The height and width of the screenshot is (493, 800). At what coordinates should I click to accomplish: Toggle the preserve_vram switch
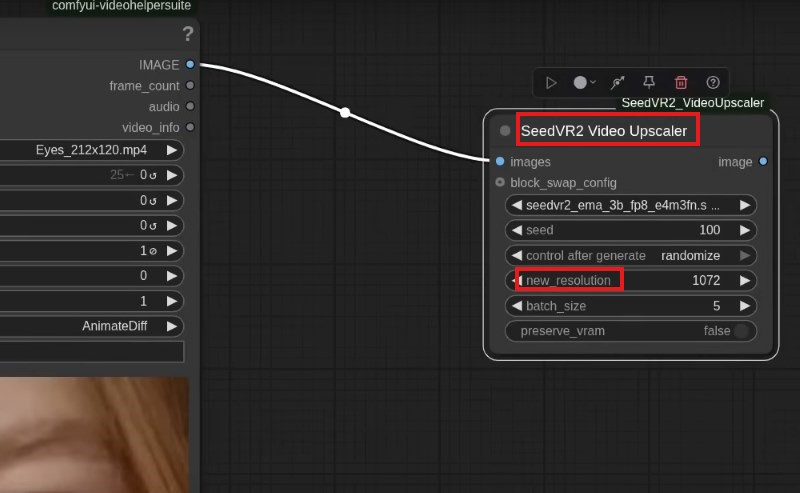click(741, 331)
